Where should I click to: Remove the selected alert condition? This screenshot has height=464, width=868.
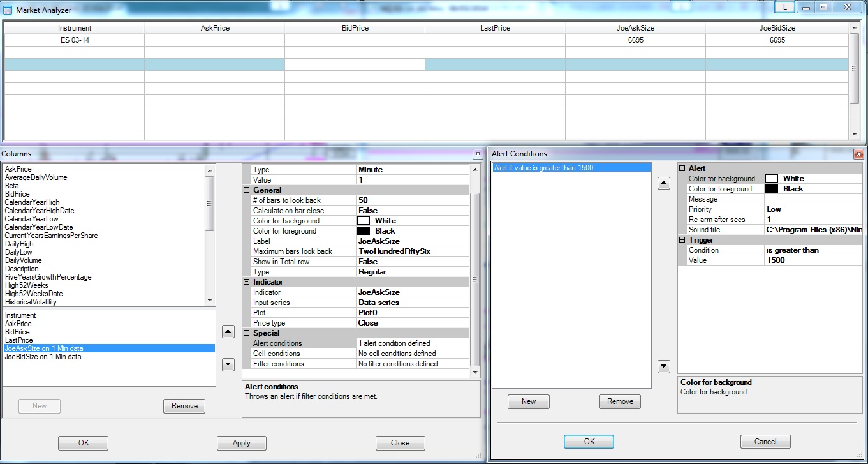click(x=620, y=401)
